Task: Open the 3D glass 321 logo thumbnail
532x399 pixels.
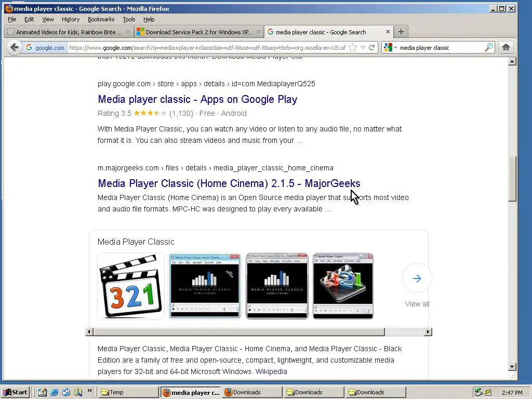Action: [x=343, y=286]
